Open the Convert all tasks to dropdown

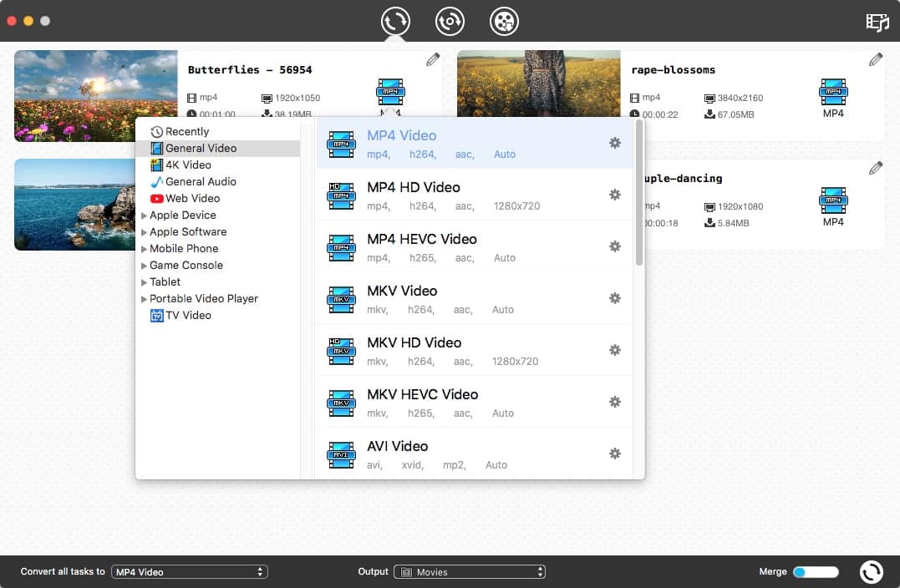[190, 571]
